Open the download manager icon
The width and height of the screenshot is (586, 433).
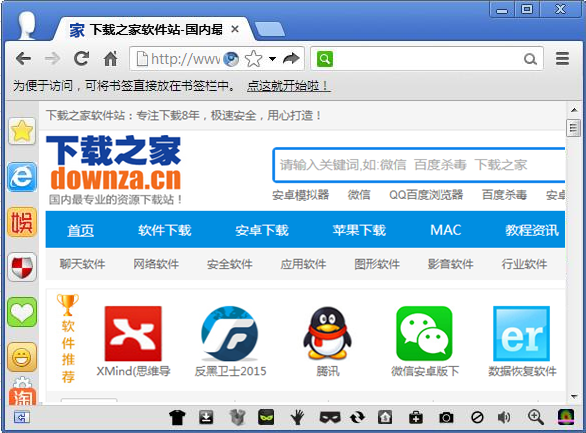click(x=206, y=417)
